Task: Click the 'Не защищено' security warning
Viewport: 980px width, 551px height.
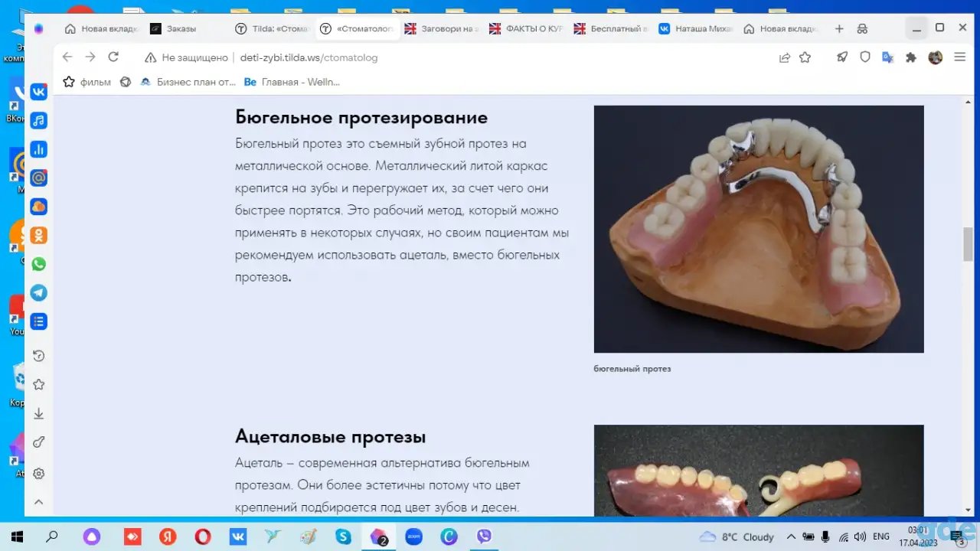Action: [x=187, y=57]
